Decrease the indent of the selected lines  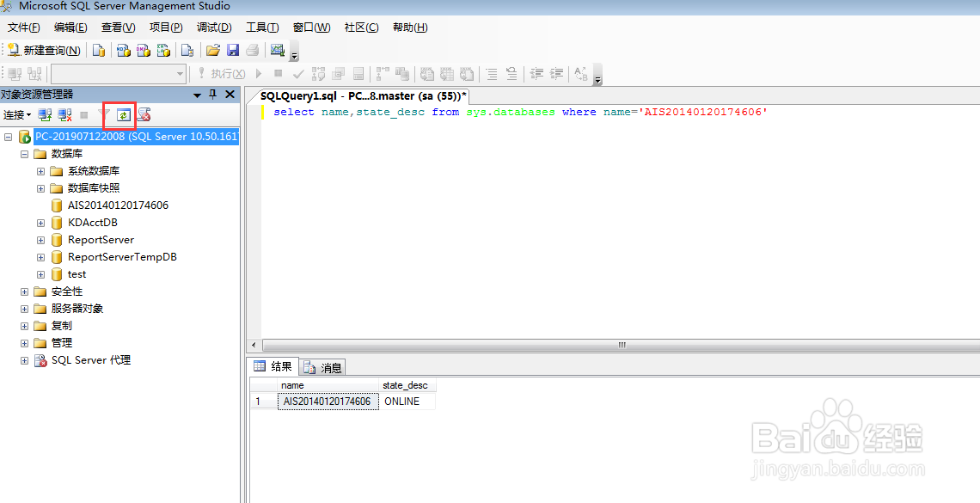point(536,74)
